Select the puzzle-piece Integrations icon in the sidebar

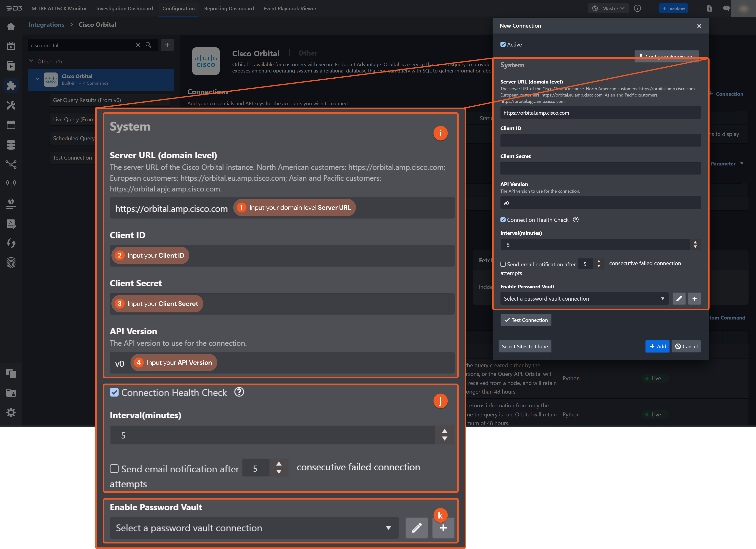[11, 85]
